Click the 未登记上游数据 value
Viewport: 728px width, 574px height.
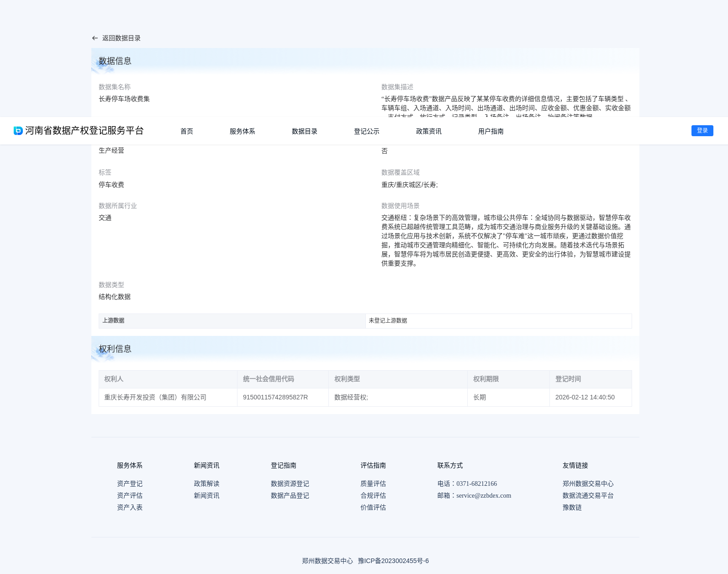[388, 320]
